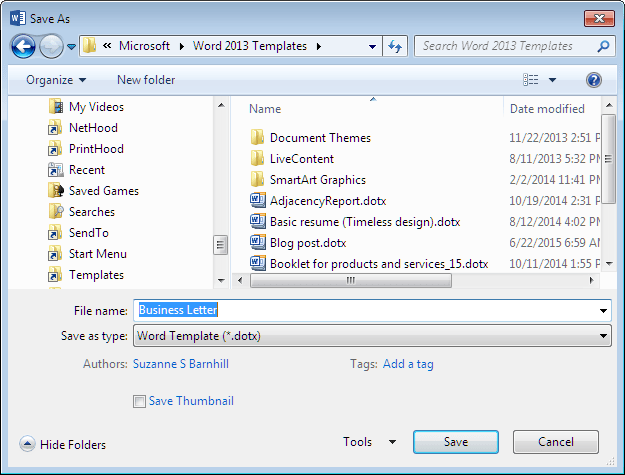Expand the arrow after Word 2013 Templates
Image resolution: width=625 pixels, height=475 pixels.
[319, 46]
